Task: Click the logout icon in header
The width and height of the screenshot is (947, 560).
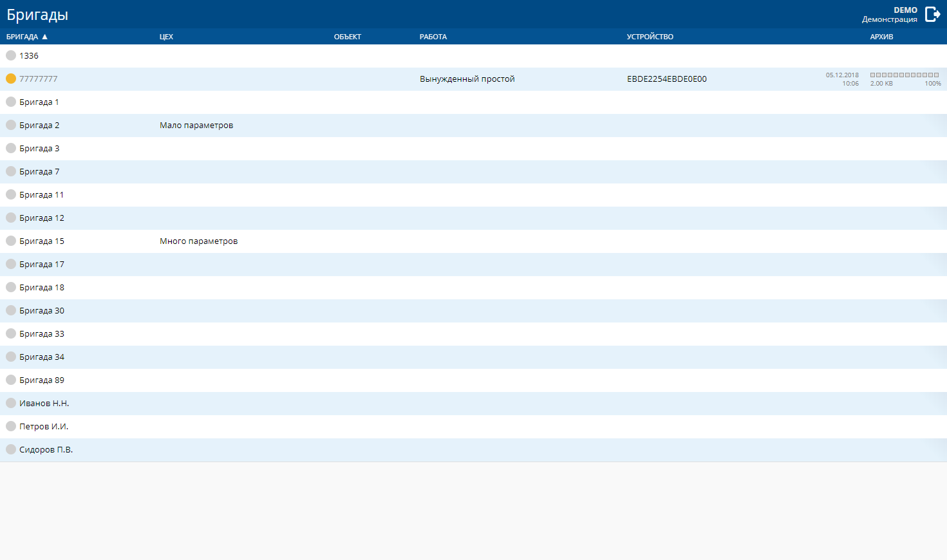Action: (x=932, y=14)
